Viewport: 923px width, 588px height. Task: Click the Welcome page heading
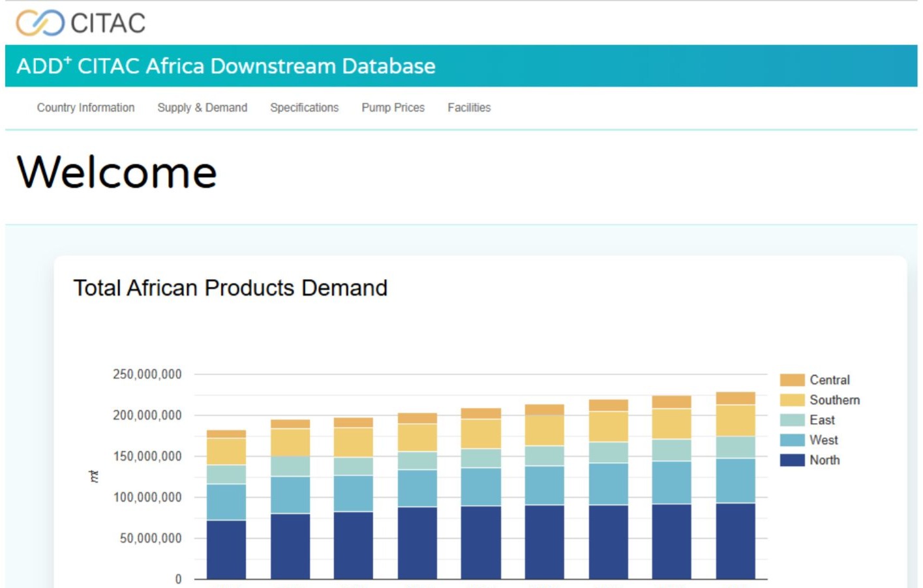(117, 173)
